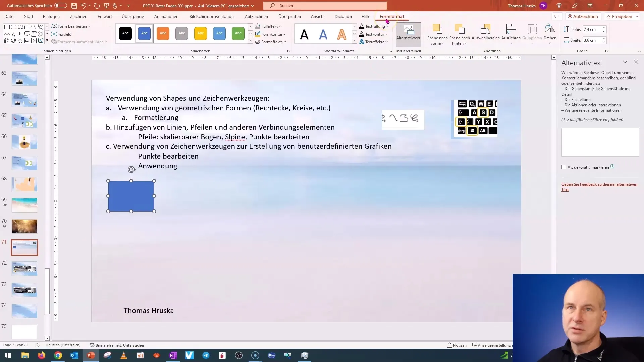Switch to the Einfügen tab
Viewport: 644px width, 362px height.
coord(51,16)
